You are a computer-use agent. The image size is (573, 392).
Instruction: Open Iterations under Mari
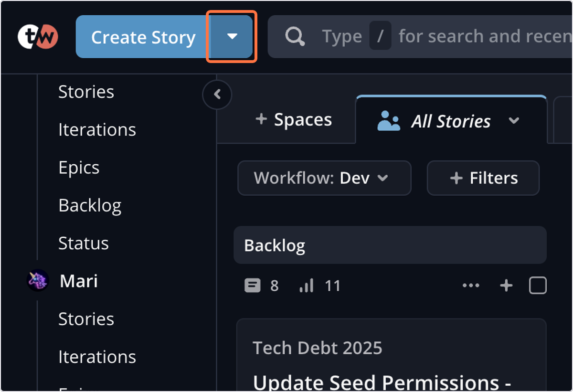pyautogui.click(x=97, y=357)
